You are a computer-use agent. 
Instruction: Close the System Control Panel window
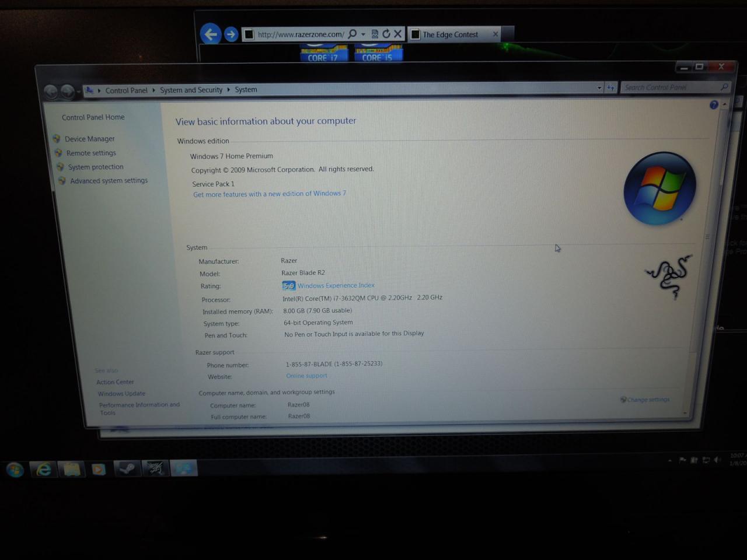click(x=721, y=66)
